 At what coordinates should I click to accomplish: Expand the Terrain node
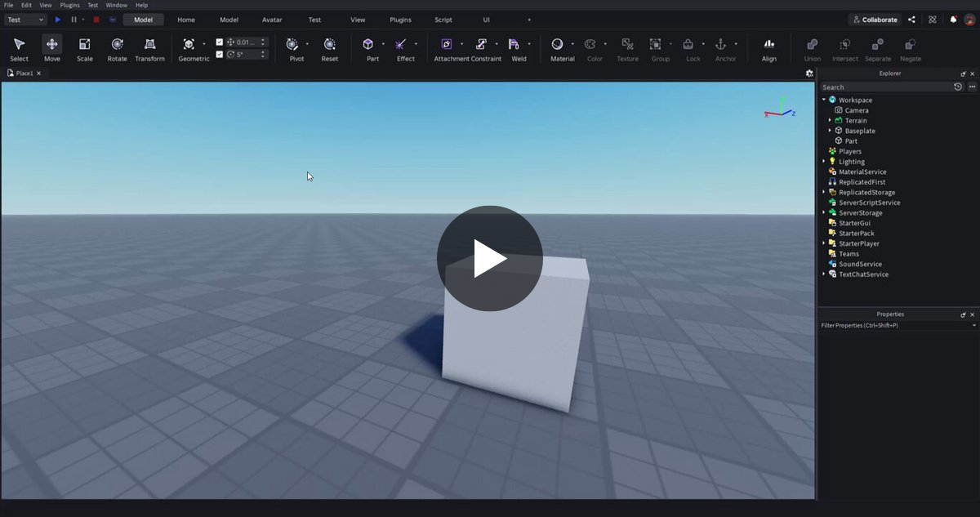[x=830, y=120]
